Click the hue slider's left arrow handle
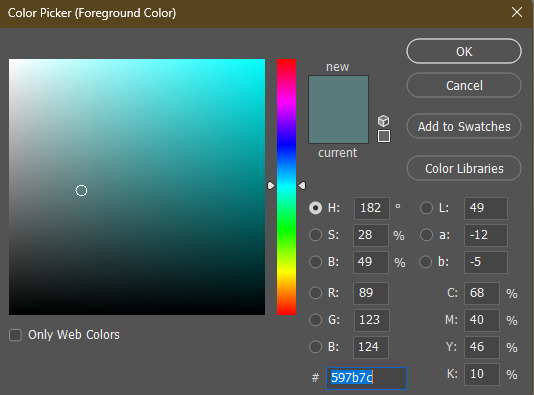The height and width of the screenshot is (395, 534). (x=271, y=186)
